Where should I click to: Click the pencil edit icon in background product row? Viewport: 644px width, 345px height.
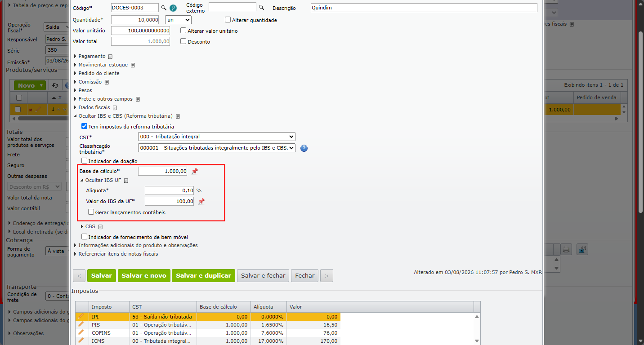[x=38, y=110]
